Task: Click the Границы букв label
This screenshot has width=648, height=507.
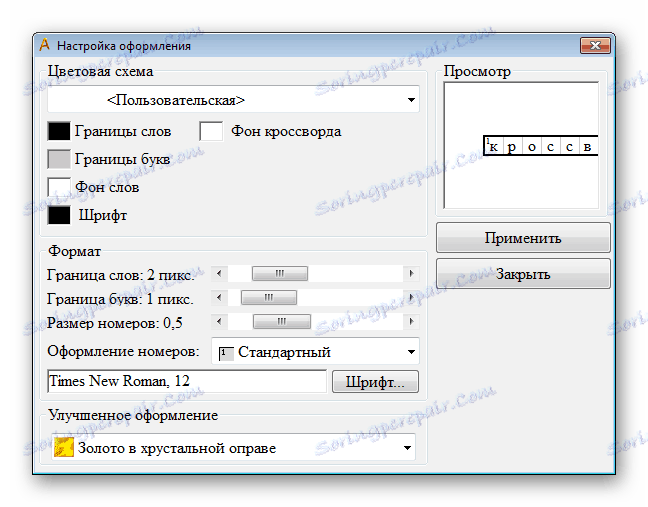Action: tap(122, 159)
